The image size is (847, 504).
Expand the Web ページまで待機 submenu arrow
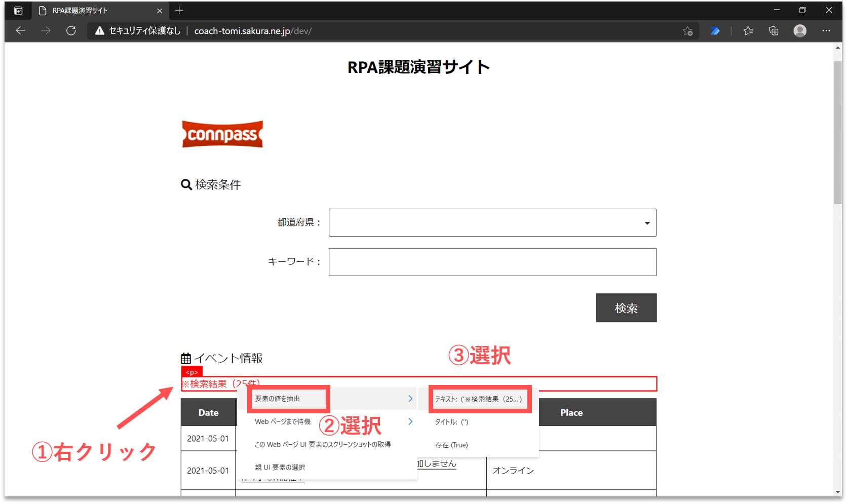pyautogui.click(x=410, y=421)
